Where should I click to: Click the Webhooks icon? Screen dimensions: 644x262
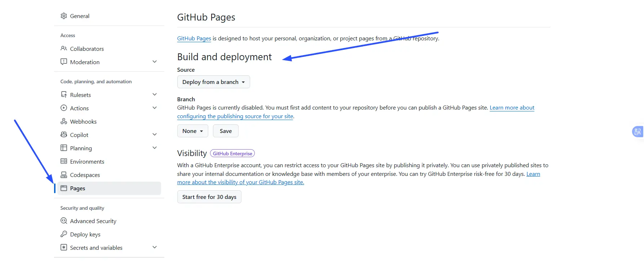(64, 121)
